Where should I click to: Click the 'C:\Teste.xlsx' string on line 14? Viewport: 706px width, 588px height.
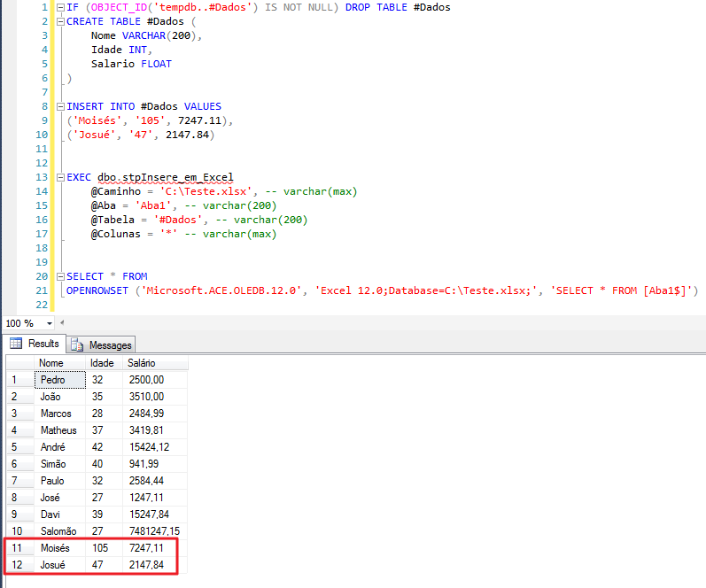(206, 191)
